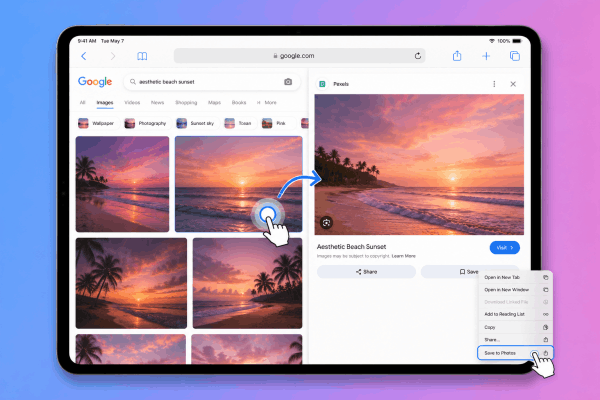Screen dimensions: 600x400
Task: Open the News tab
Action: point(157,103)
